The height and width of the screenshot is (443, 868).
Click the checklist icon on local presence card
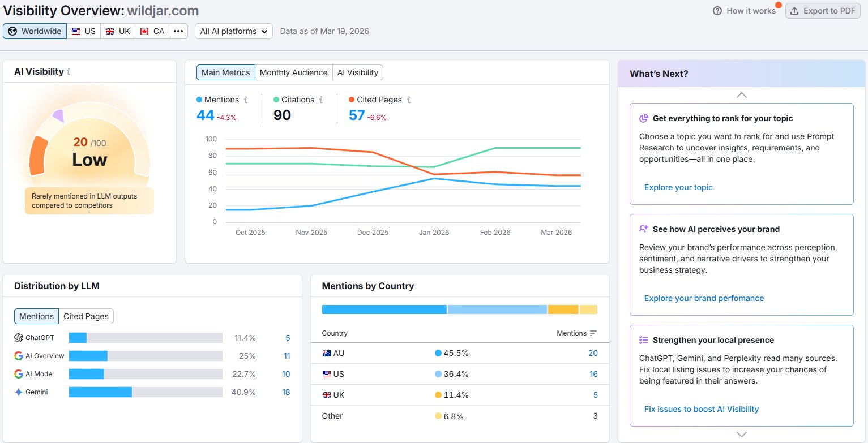(x=644, y=340)
